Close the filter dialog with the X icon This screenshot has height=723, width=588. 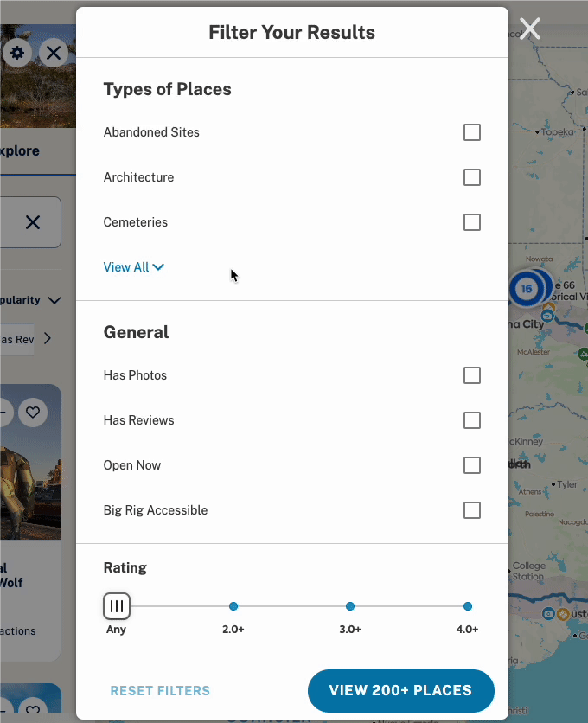click(530, 29)
